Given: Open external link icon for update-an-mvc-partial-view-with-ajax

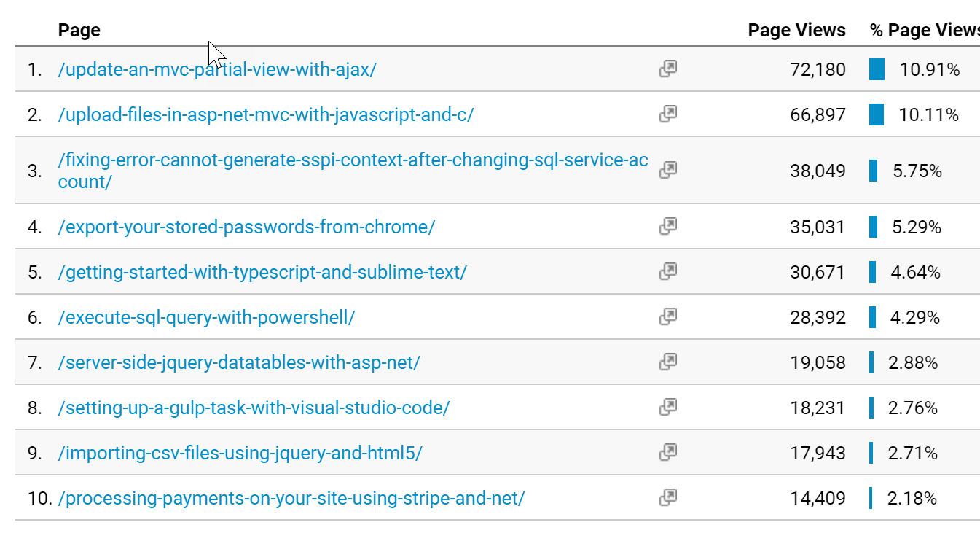Looking at the screenshot, I should (x=667, y=69).
